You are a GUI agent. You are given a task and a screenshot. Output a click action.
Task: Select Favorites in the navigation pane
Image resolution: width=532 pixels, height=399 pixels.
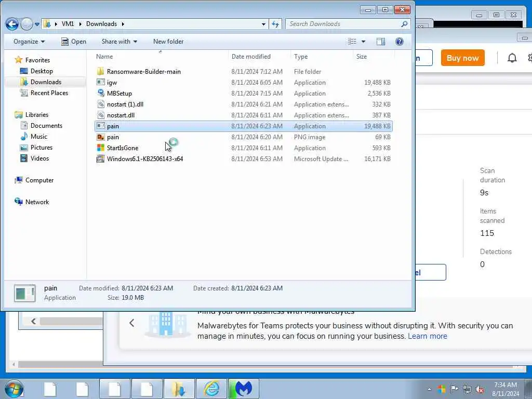[37, 60]
